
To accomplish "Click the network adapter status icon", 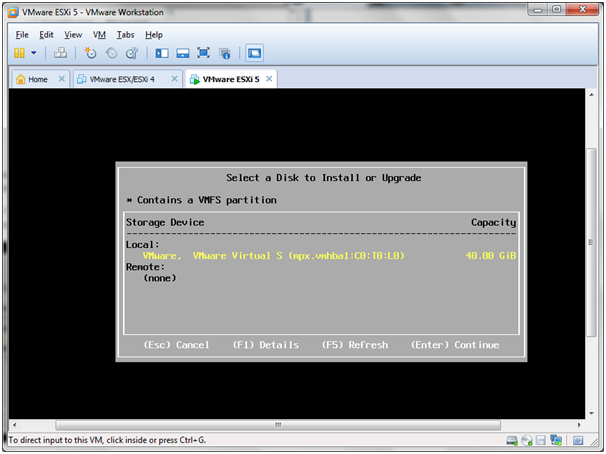I will [x=556, y=440].
